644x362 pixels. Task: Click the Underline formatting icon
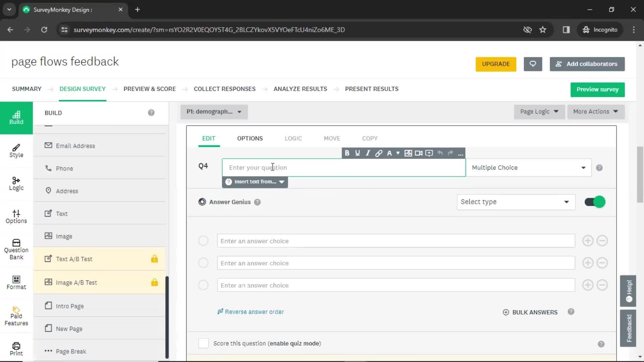pos(357,153)
